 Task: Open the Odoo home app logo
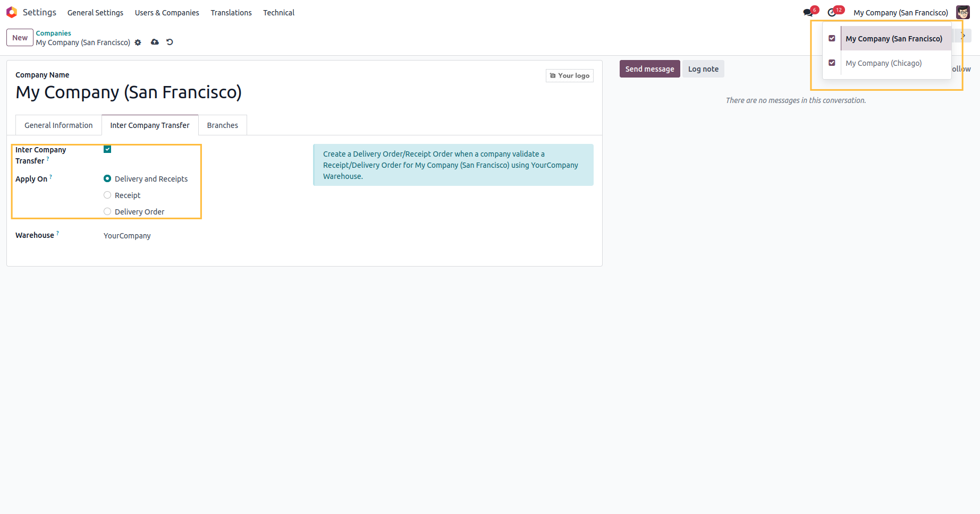click(x=12, y=12)
